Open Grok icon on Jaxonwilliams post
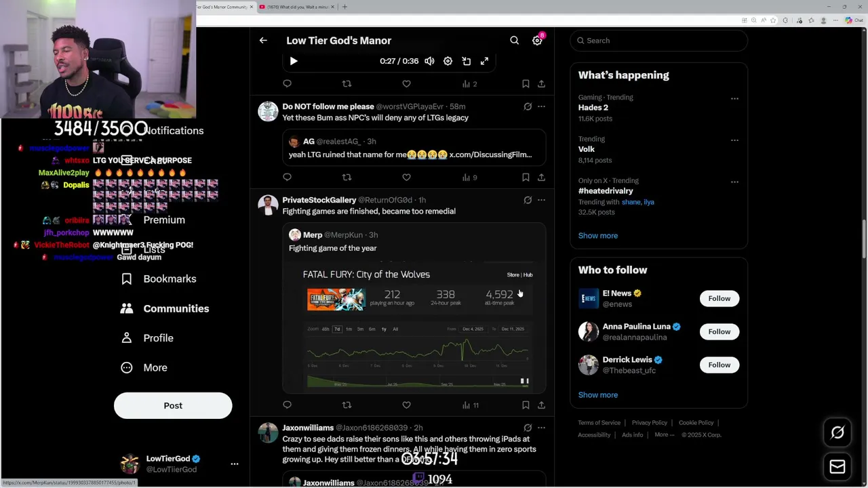Viewport: 868px width, 488px height. coord(528,428)
